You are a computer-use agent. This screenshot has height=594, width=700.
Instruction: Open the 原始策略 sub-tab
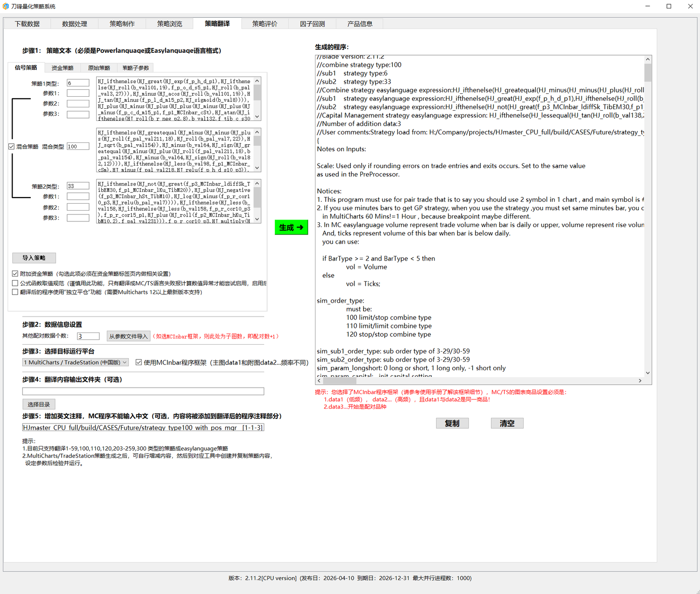coord(99,68)
